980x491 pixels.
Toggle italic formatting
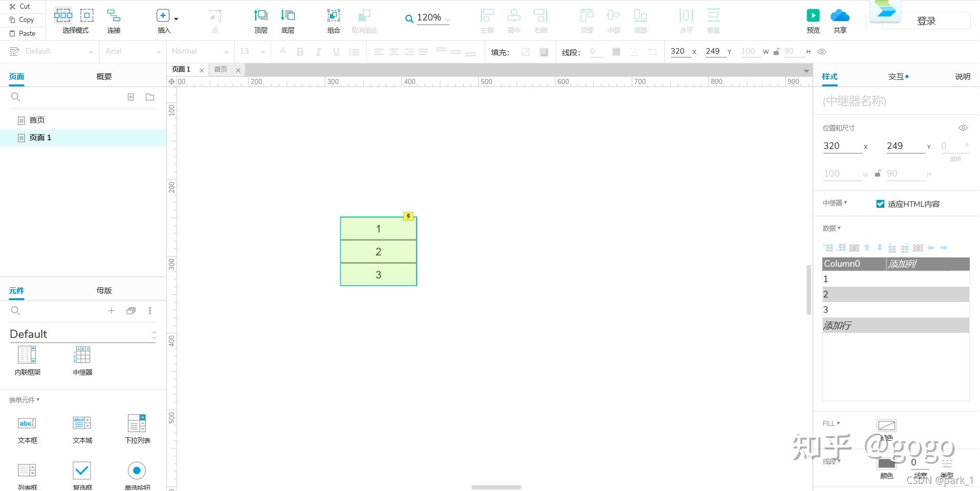[x=318, y=52]
